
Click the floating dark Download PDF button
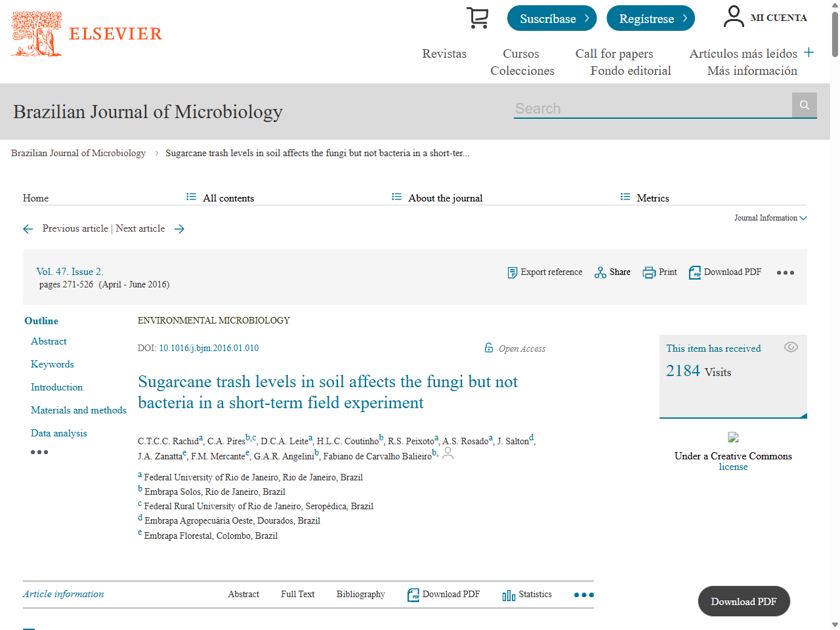[x=744, y=601]
